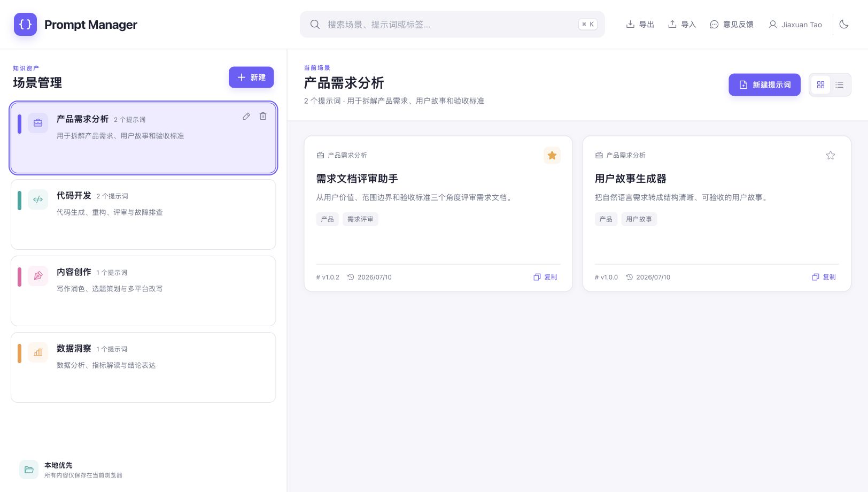Image resolution: width=868 pixels, height=492 pixels.
Task: Click version v1.0.2 label
Action: [328, 277]
